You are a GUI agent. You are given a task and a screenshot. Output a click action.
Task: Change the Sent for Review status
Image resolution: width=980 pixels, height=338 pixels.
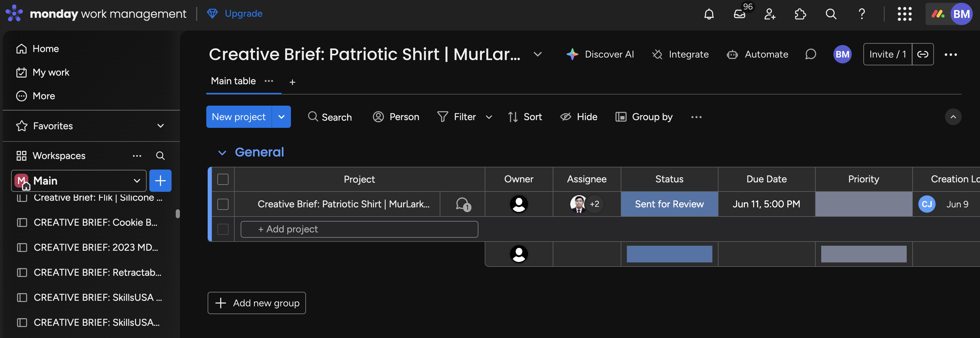pyautogui.click(x=669, y=204)
